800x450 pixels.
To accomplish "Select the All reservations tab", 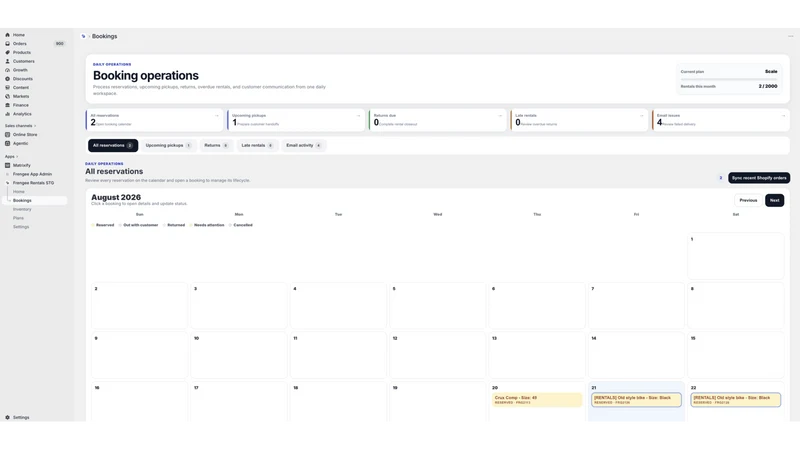I will 113,145.
